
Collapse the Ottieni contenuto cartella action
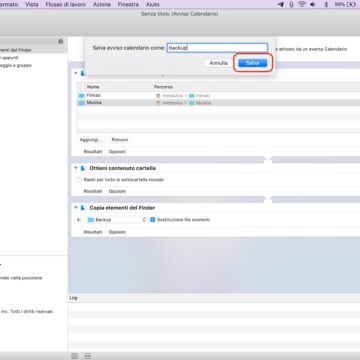pos(76,168)
